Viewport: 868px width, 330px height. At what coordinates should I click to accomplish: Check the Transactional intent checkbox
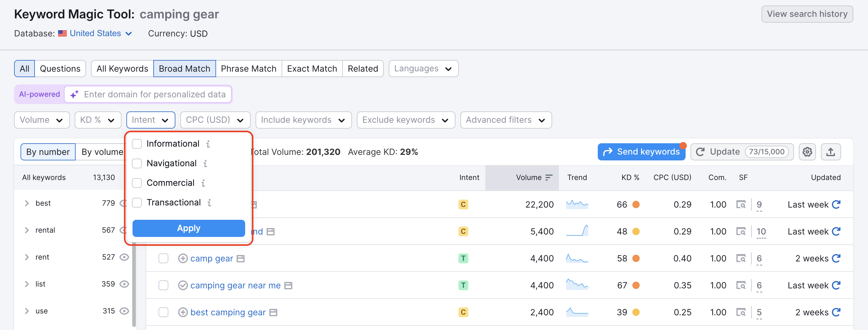[137, 202]
